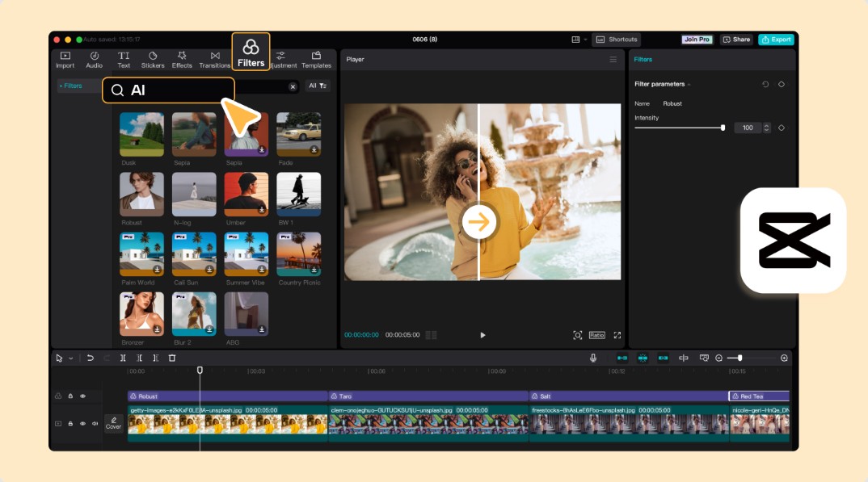This screenshot has height=482, width=868.
Task: Click the Export button
Action: coord(776,40)
